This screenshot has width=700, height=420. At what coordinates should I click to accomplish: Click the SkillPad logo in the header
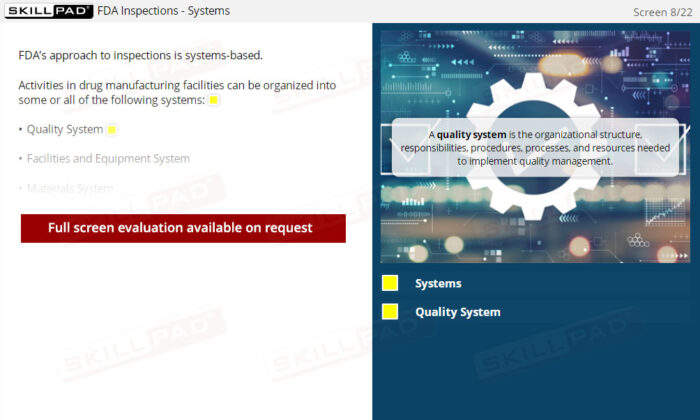click(49, 11)
